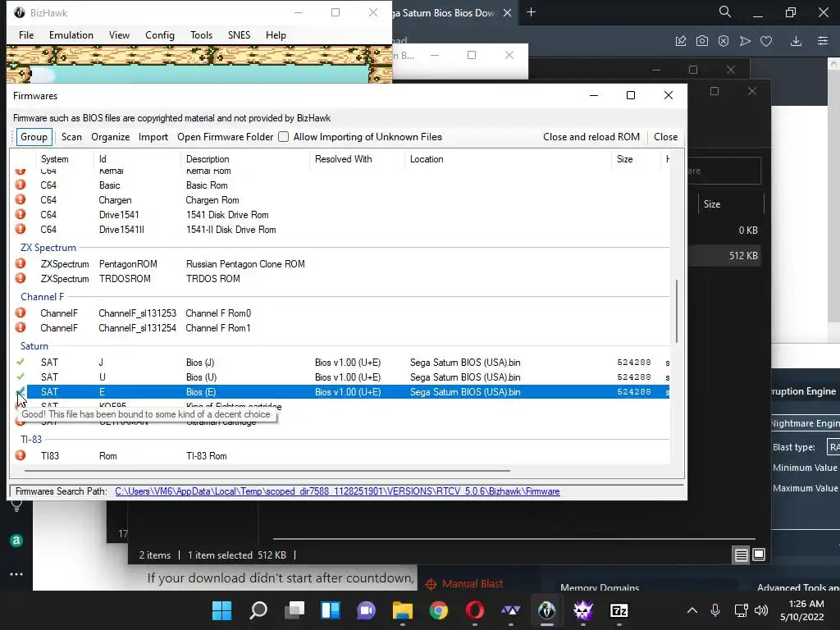This screenshot has height=630, width=840.
Task: Open Windows taskbar Search
Action: click(258, 610)
